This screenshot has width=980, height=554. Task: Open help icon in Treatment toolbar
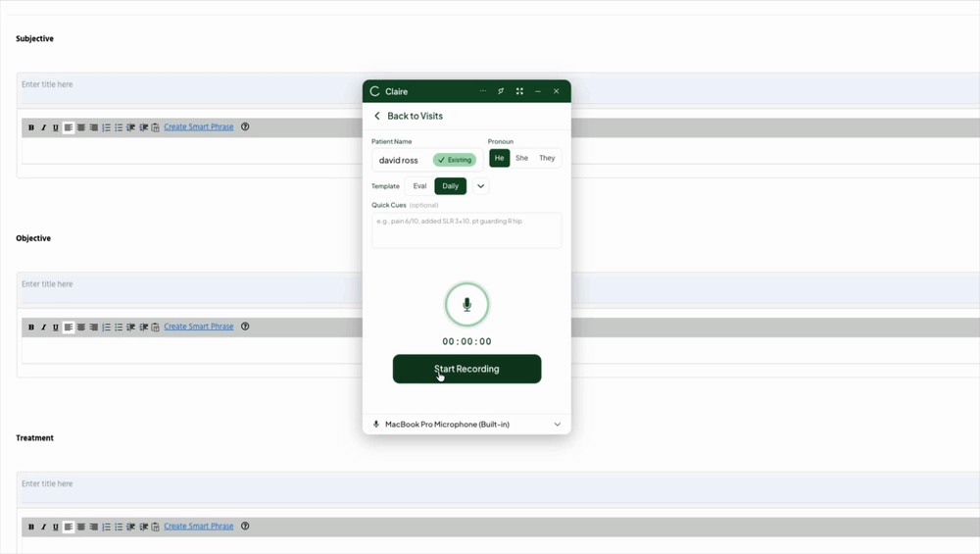(x=245, y=527)
